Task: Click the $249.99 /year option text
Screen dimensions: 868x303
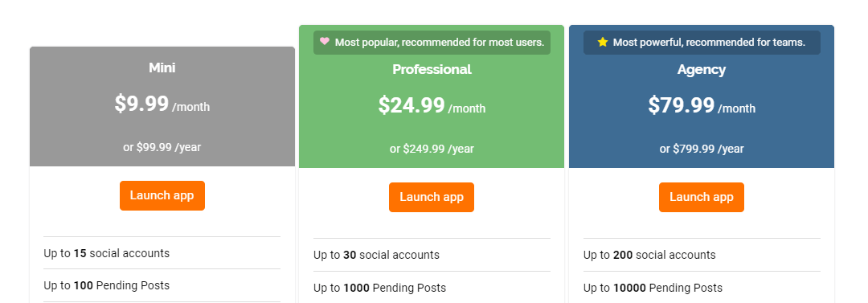Action: click(432, 149)
